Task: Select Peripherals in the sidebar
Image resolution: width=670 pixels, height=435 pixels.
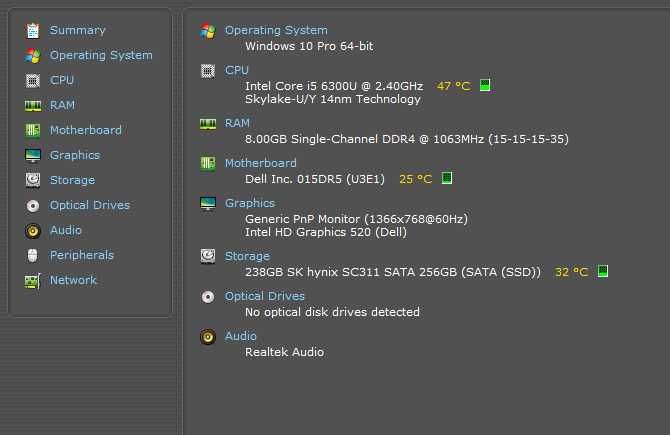Action: (x=82, y=255)
